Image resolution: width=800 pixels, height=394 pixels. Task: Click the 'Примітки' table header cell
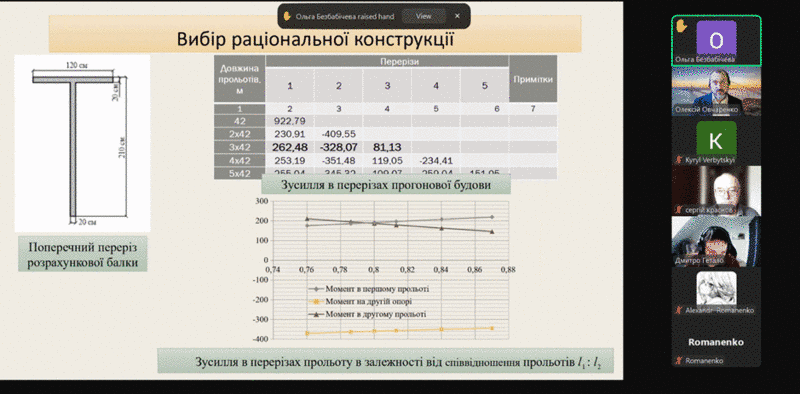pyautogui.click(x=533, y=79)
